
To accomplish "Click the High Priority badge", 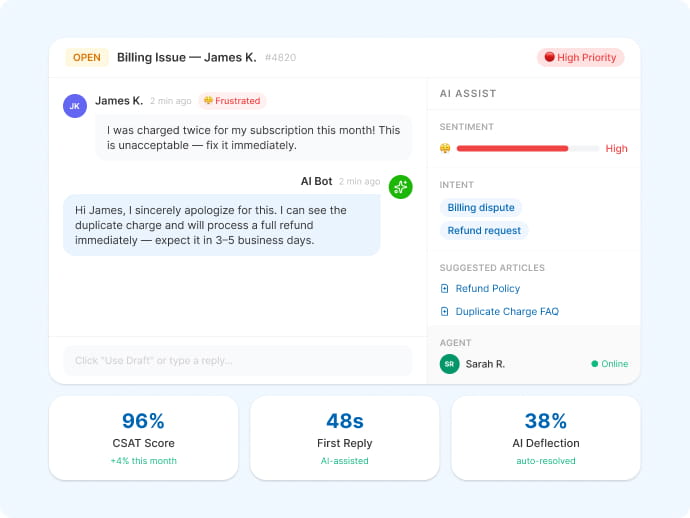I will point(580,57).
